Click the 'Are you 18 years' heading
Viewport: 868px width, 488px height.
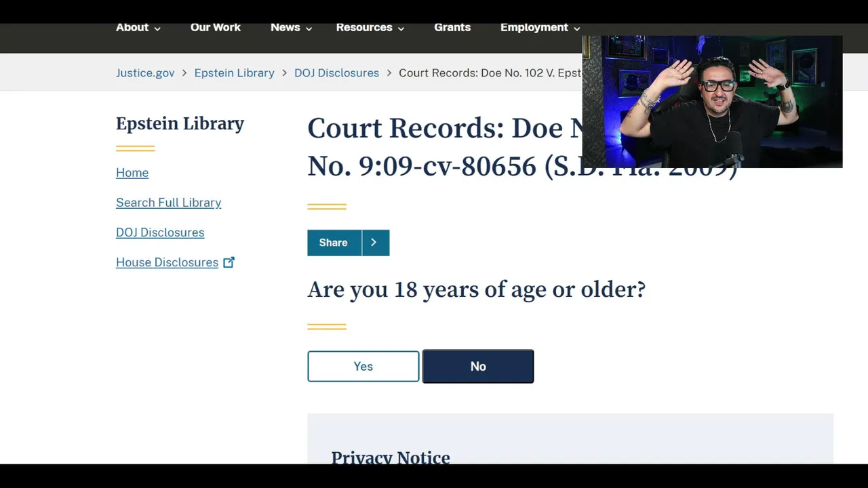point(476,289)
